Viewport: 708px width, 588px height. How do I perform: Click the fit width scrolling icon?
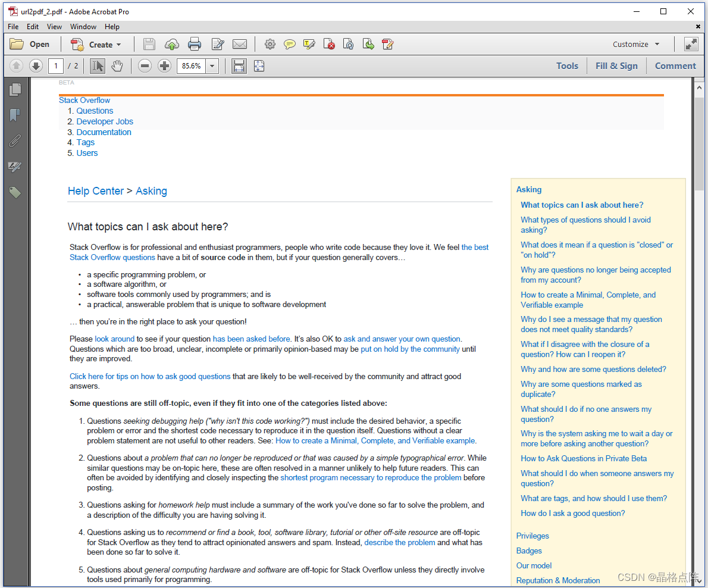click(239, 66)
